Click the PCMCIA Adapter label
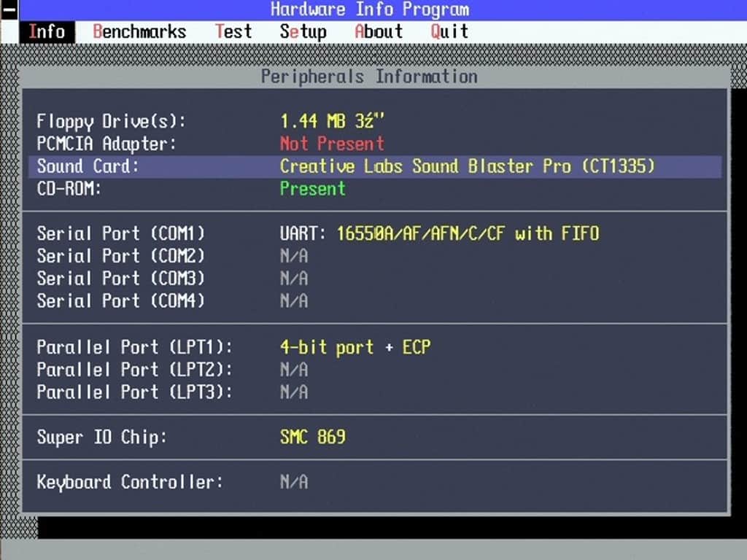Screen dimensions: 747x560 click(x=107, y=144)
